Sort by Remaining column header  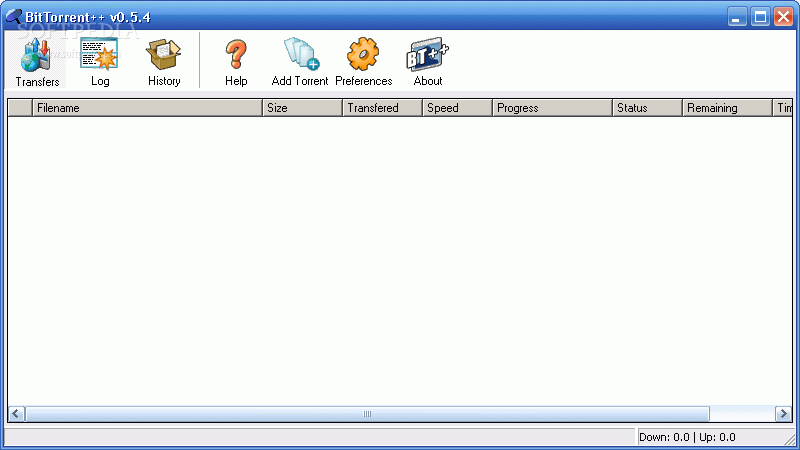click(x=727, y=108)
